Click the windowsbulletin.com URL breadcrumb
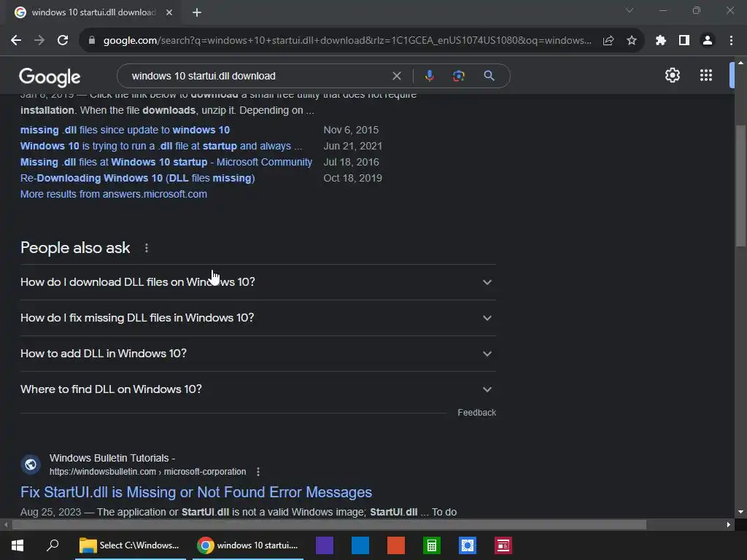Image resolution: width=747 pixels, height=560 pixels. 147,472
